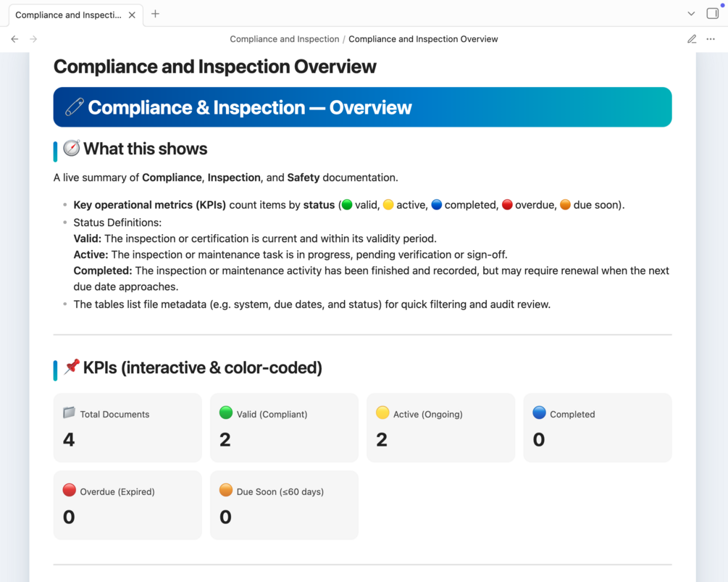Open the Due Soon (≤60 days) card
Viewport: 728px width, 582px height.
(284, 505)
